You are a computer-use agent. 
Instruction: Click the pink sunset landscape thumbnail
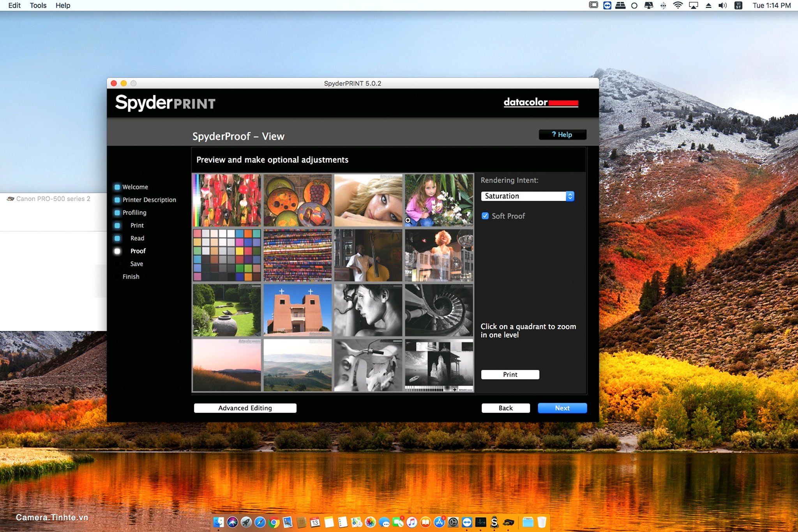(227, 365)
